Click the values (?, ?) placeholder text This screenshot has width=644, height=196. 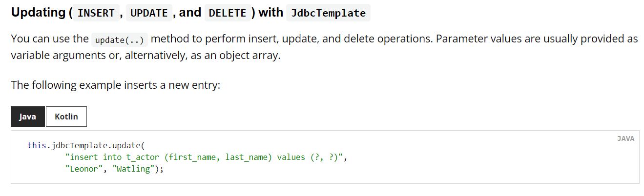point(308,157)
